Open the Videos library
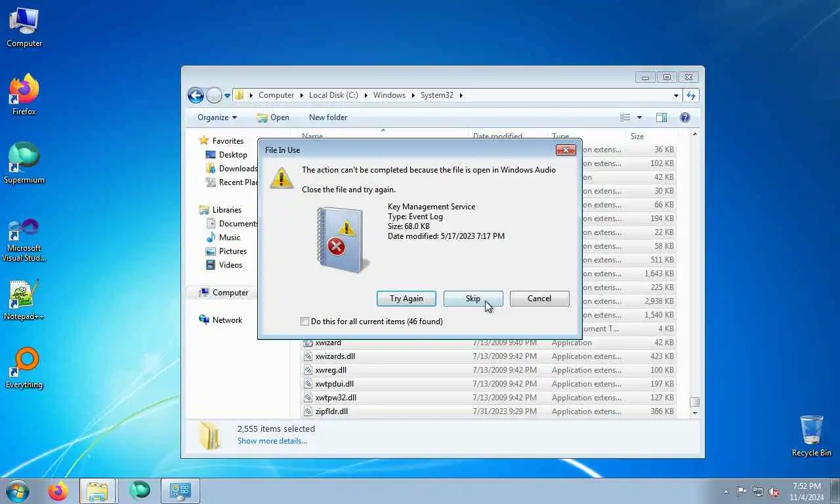Image resolution: width=840 pixels, height=504 pixels. [230, 265]
